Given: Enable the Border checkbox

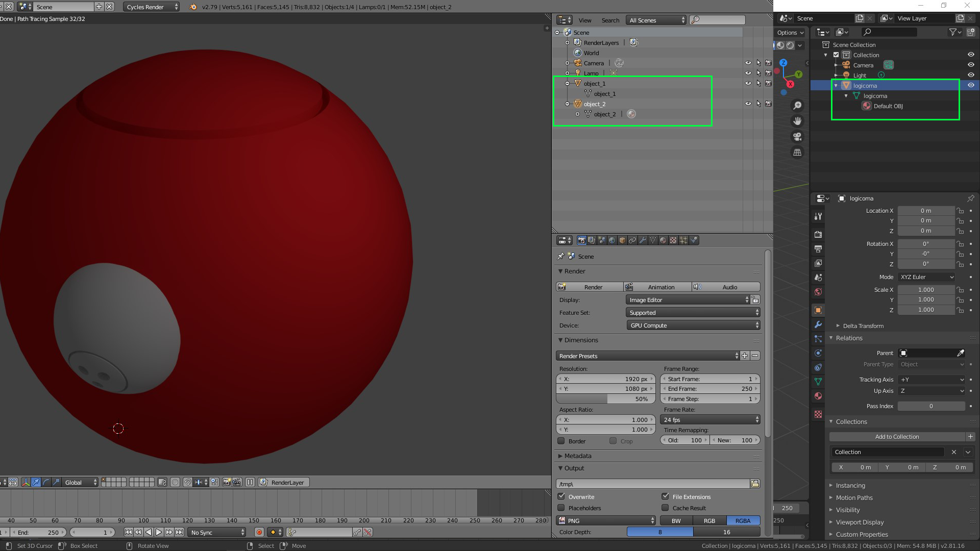Looking at the screenshot, I should (561, 441).
